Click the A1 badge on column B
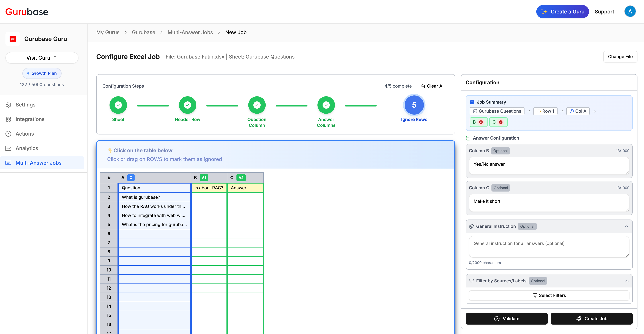 coord(204,178)
